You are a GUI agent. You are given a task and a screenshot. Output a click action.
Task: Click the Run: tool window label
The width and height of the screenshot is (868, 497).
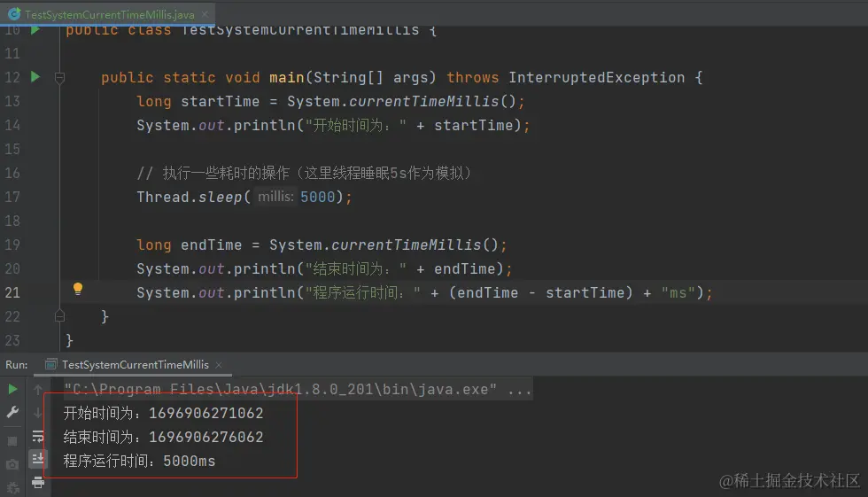coord(17,365)
